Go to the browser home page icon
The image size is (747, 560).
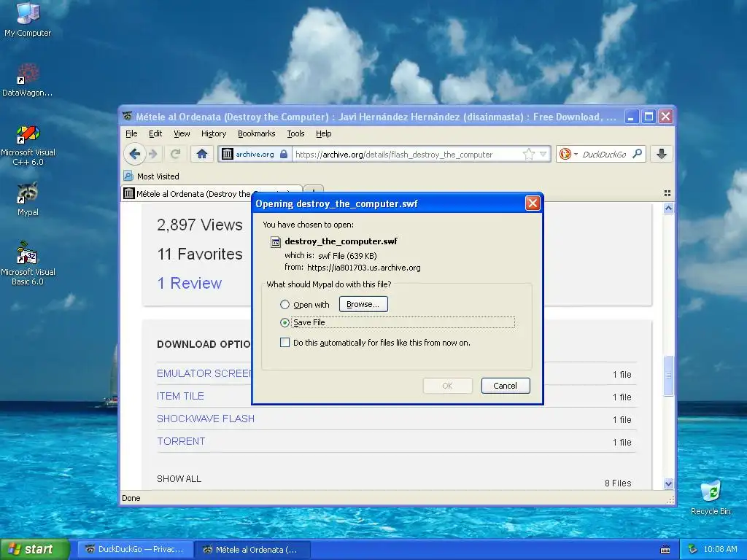202,154
